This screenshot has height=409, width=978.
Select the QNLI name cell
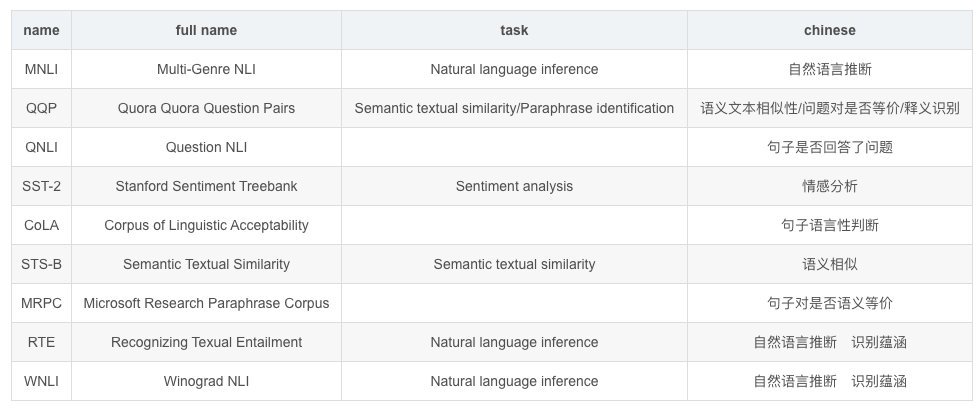tap(41, 147)
